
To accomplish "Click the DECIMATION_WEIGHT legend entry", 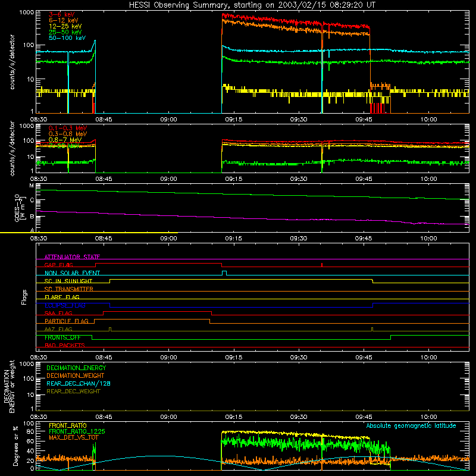I will click(76, 376).
